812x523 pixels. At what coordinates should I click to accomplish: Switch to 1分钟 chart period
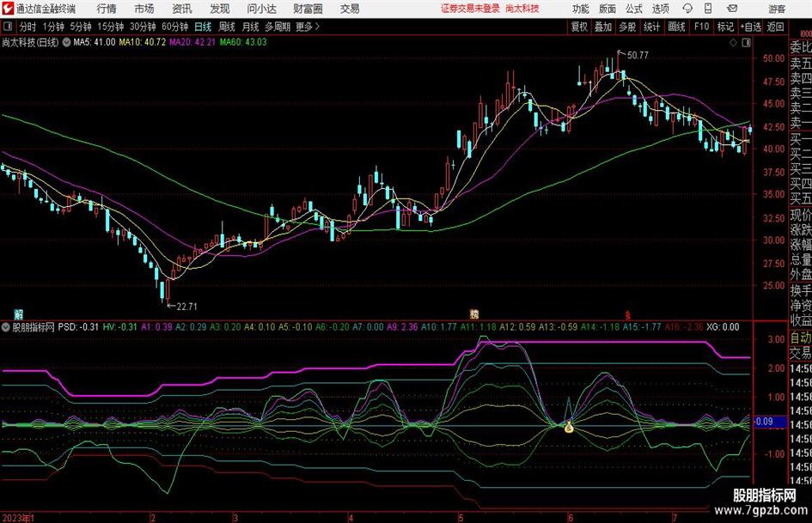coord(53,27)
